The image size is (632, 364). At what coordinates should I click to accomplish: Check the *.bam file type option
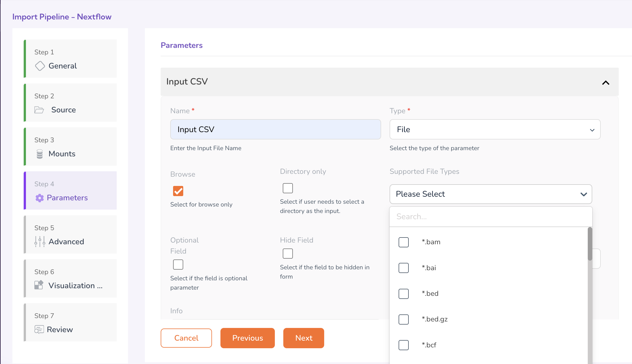(404, 242)
